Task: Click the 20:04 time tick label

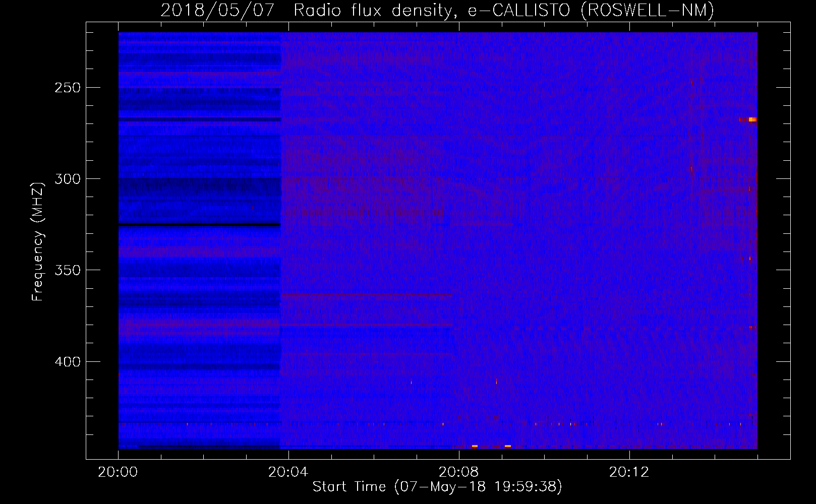Action: click(x=288, y=472)
